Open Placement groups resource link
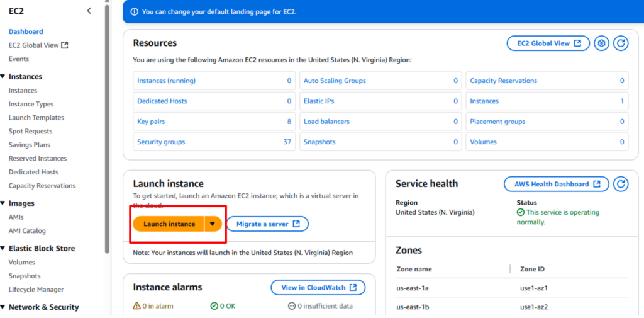 (497, 122)
